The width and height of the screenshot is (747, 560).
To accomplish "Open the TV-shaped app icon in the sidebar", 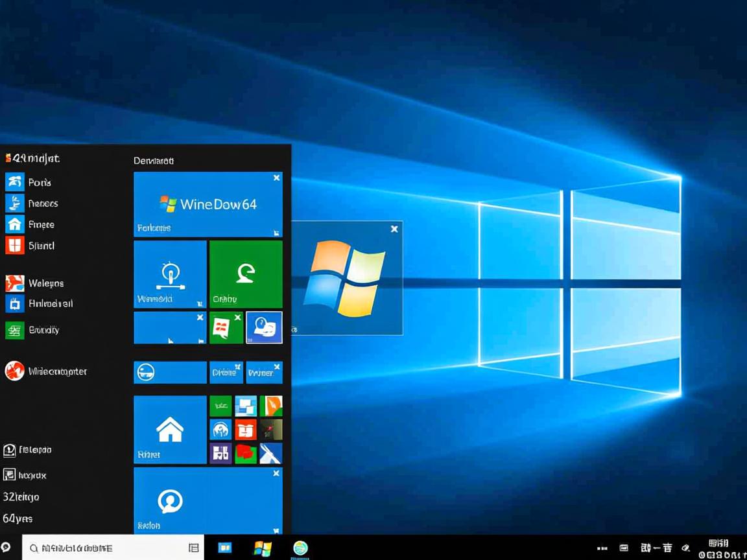I will (14, 303).
